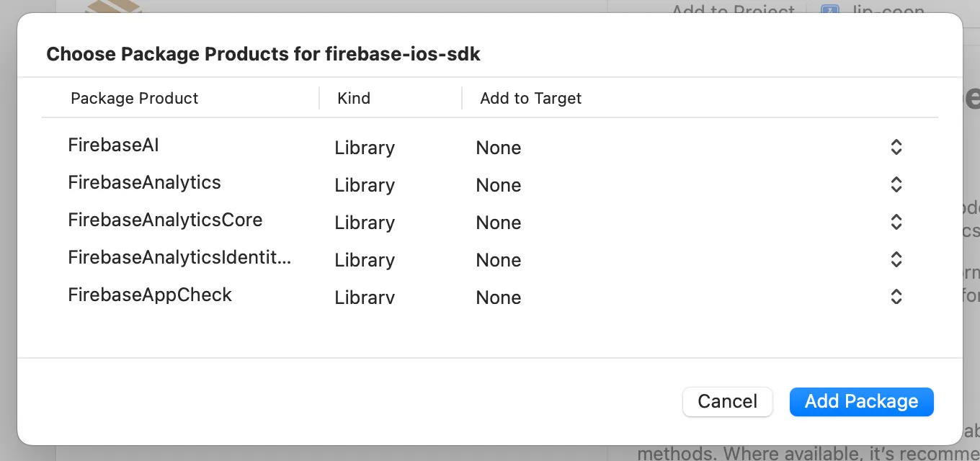Open the None target popup for FirebaseAI
The image size is (980, 461).
[499, 148]
